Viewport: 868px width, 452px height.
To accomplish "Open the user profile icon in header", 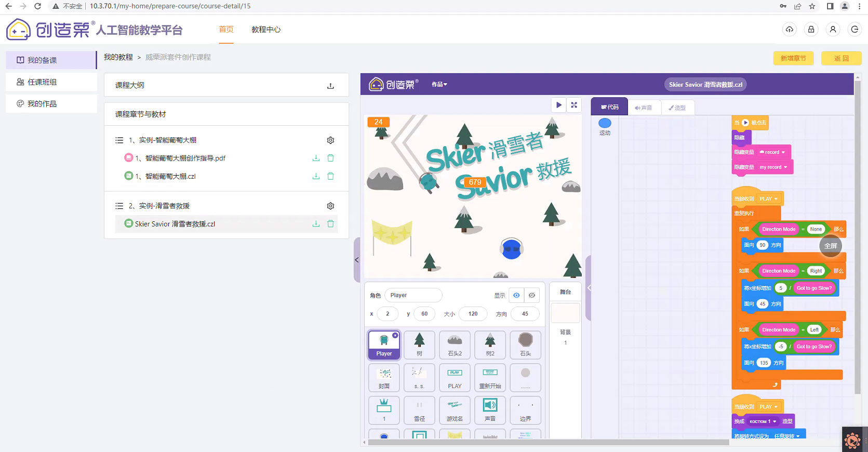I will pyautogui.click(x=833, y=30).
